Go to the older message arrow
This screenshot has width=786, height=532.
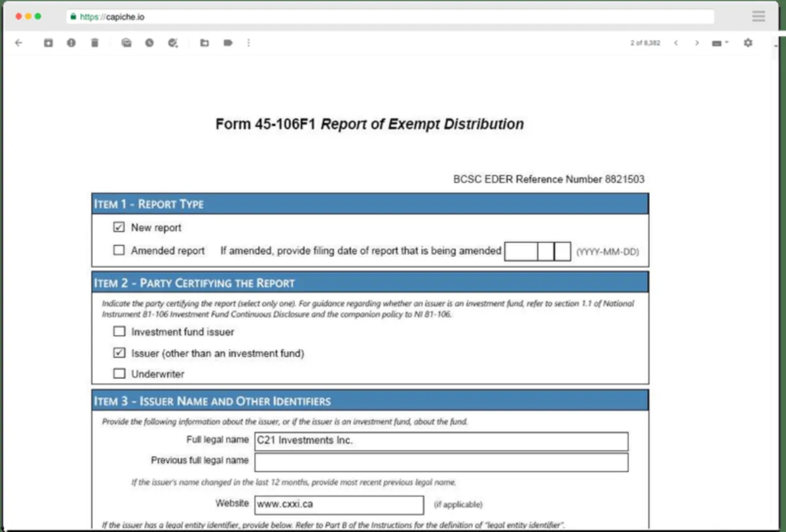pyautogui.click(x=697, y=43)
